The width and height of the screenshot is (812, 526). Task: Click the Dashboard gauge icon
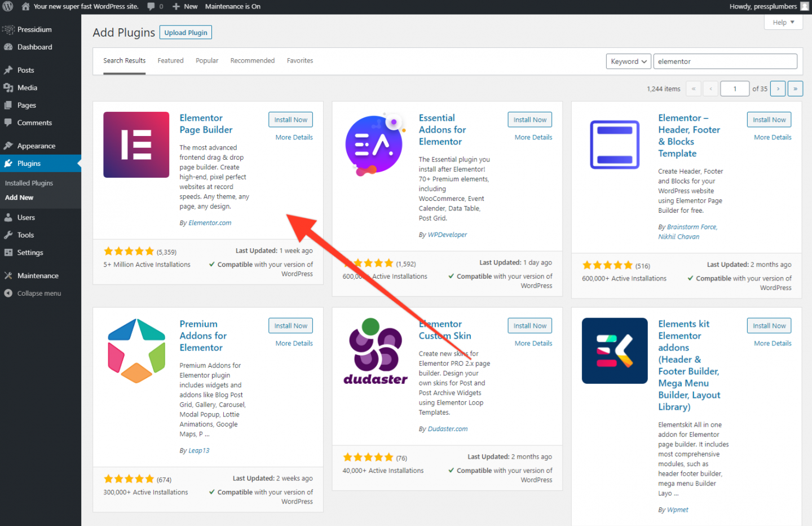click(x=8, y=47)
